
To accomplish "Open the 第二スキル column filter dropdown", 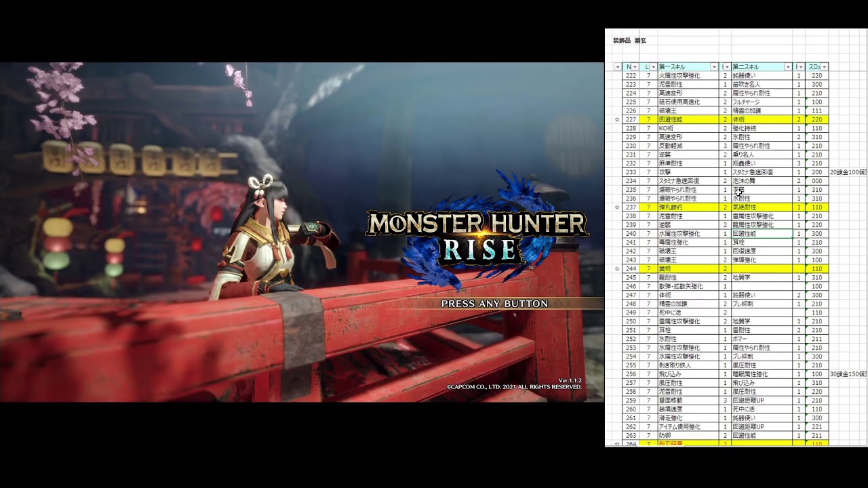I will click(x=788, y=67).
